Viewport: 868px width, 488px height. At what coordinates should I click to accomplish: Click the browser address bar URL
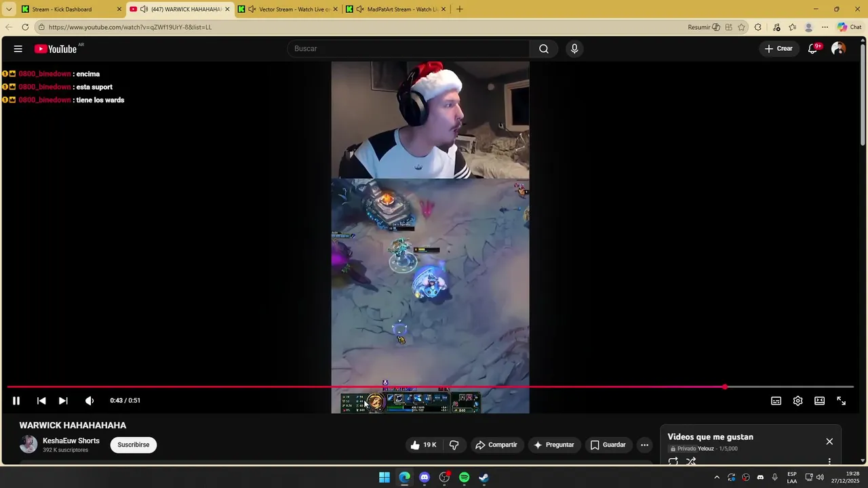130,27
